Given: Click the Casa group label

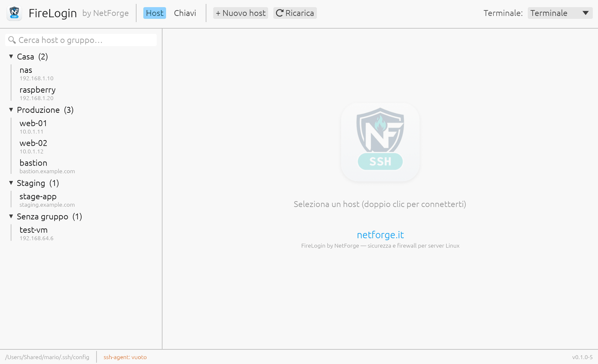Looking at the screenshot, I should point(25,56).
